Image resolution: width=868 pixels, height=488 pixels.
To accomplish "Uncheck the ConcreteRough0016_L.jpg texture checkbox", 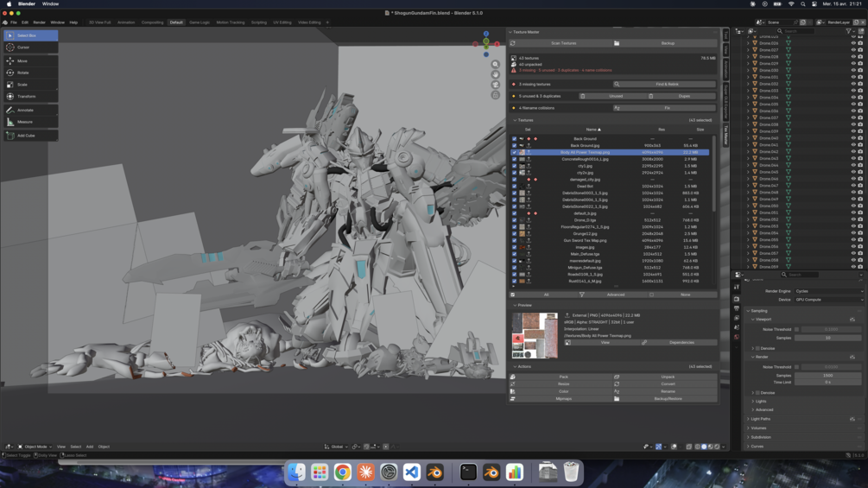I will [514, 159].
